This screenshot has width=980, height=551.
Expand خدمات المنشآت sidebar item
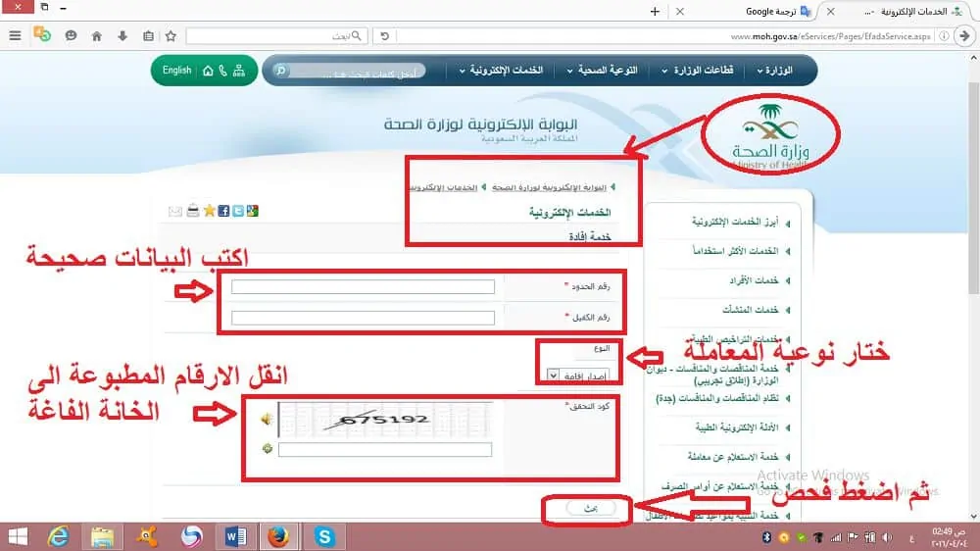coord(750,310)
